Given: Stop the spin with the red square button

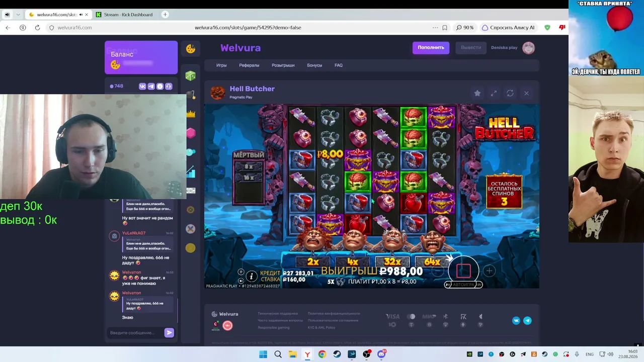Looking at the screenshot, I should (463, 270).
